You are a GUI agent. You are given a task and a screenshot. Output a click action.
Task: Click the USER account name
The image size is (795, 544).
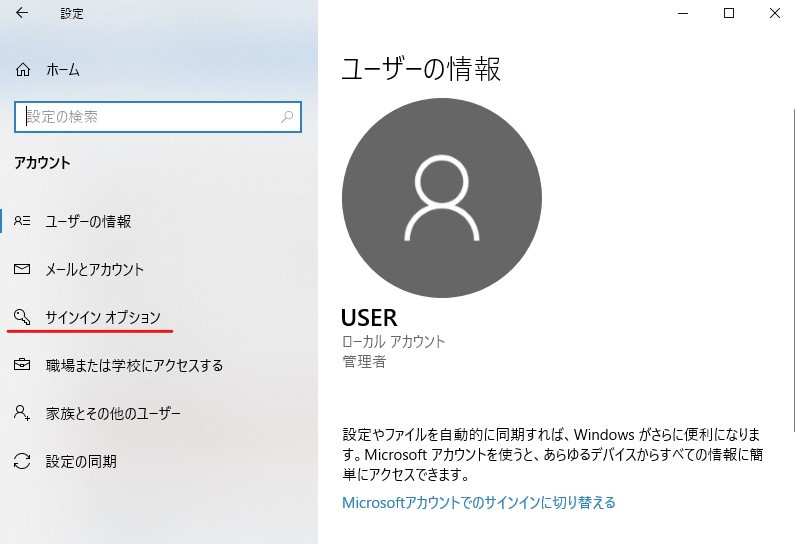pos(369,318)
